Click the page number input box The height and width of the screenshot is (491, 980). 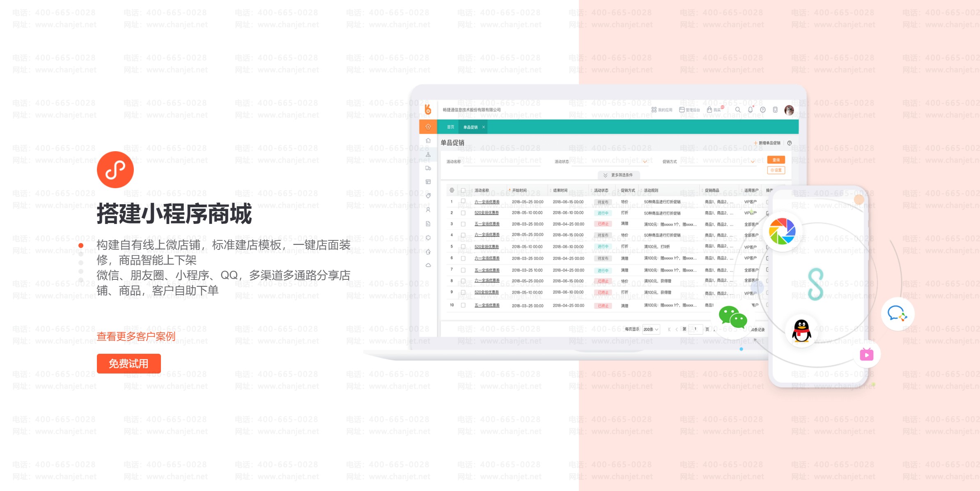coord(695,329)
